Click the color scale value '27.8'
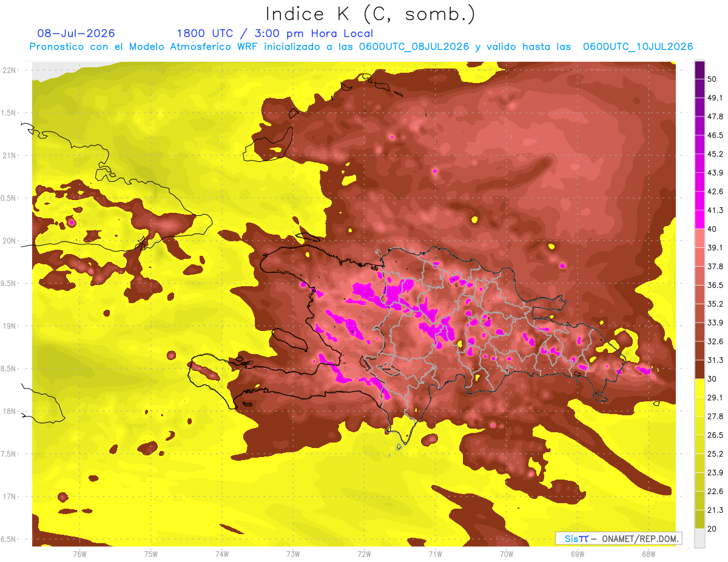This screenshot has width=728, height=562. pyautogui.click(x=715, y=416)
